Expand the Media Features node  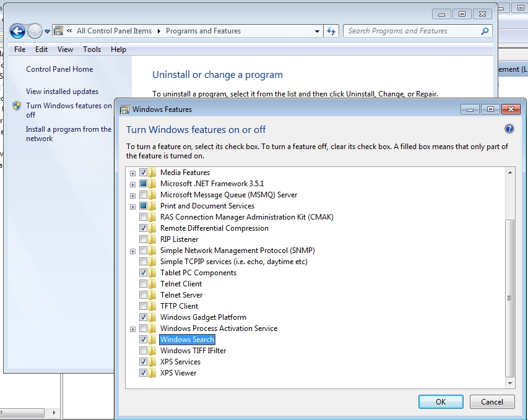tap(132, 173)
